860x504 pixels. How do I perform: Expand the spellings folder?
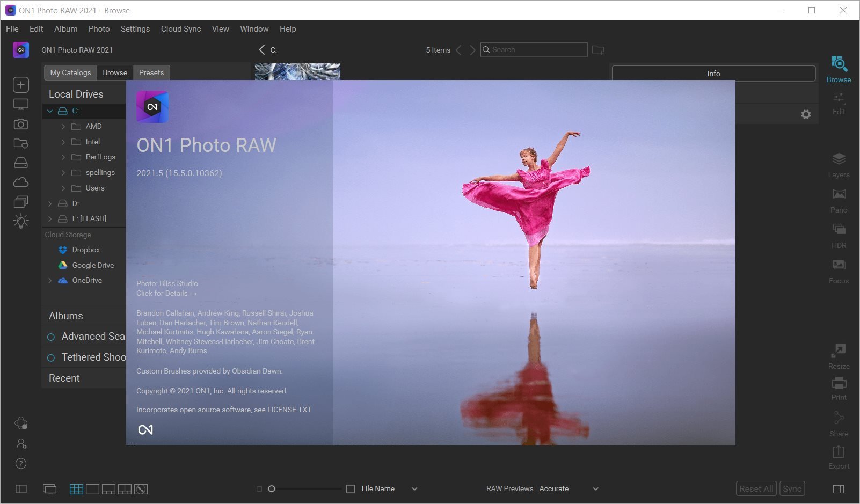click(x=63, y=173)
